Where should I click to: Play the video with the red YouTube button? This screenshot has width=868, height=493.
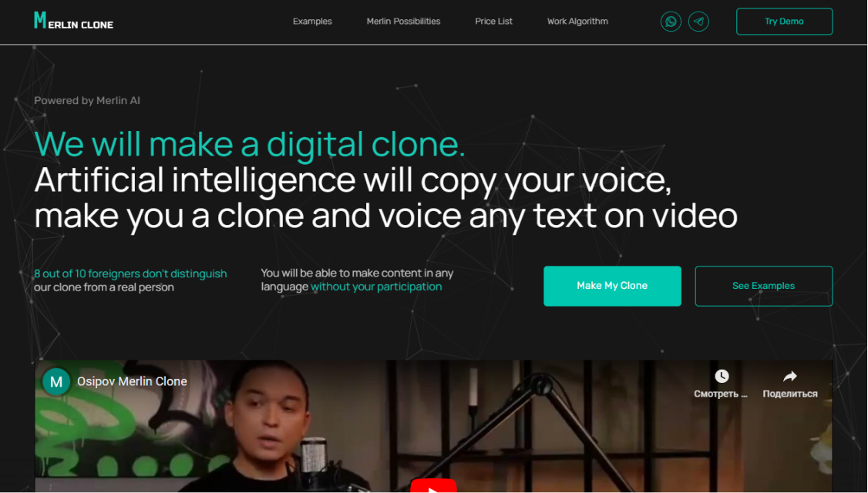433,486
